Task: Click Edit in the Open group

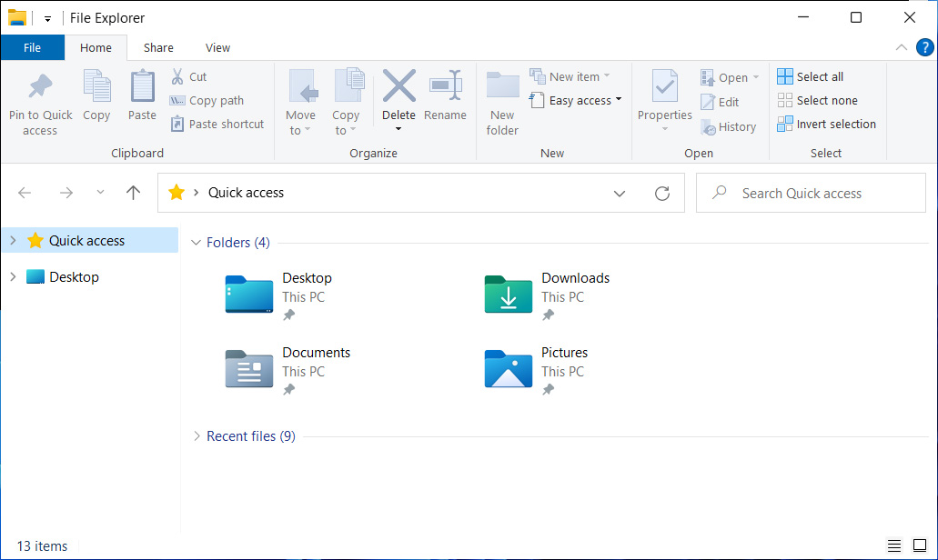Action: pyautogui.click(x=721, y=102)
